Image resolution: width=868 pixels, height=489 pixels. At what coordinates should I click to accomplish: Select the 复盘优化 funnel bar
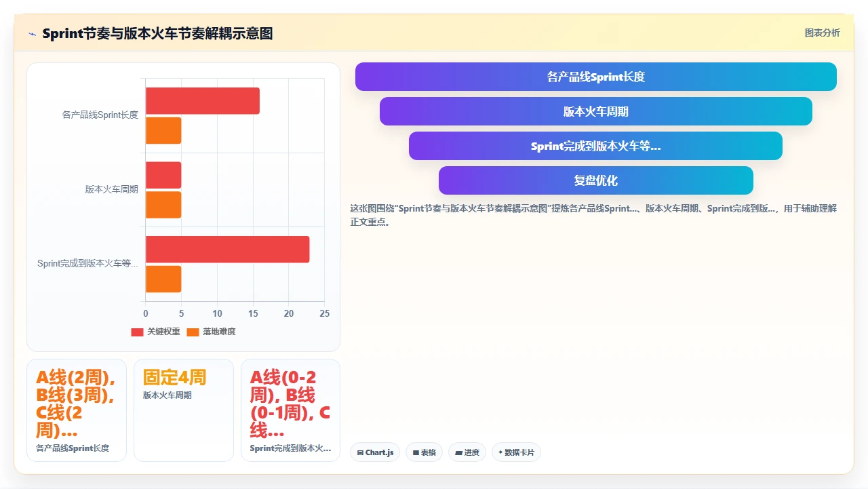[x=595, y=180]
